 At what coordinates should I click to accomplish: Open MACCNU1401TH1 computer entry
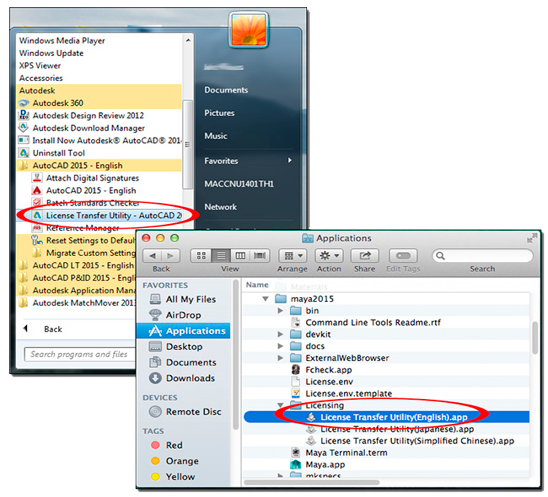[x=239, y=184]
